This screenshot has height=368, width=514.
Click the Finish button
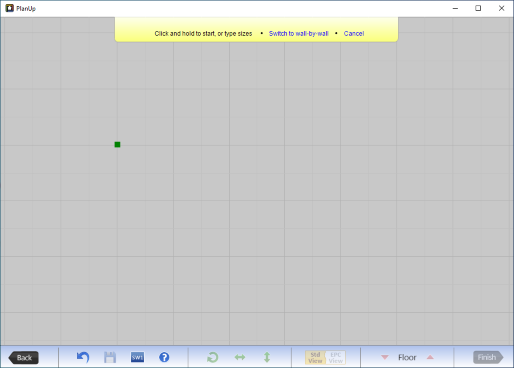(488, 357)
